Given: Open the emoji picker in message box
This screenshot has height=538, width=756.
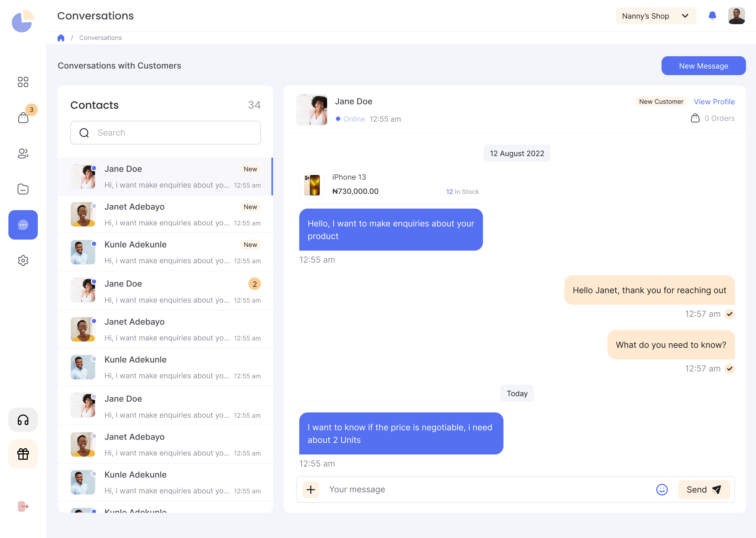Looking at the screenshot, I should [662, 490].
